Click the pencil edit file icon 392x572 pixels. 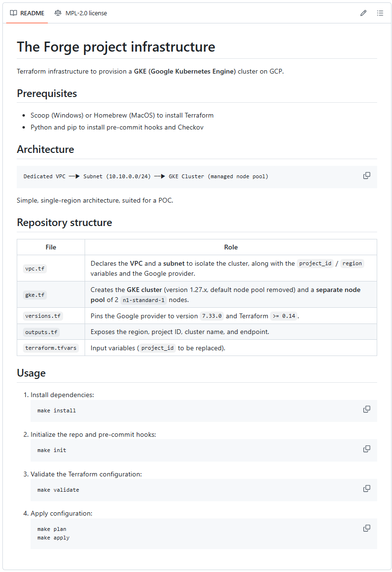[363, 13]
